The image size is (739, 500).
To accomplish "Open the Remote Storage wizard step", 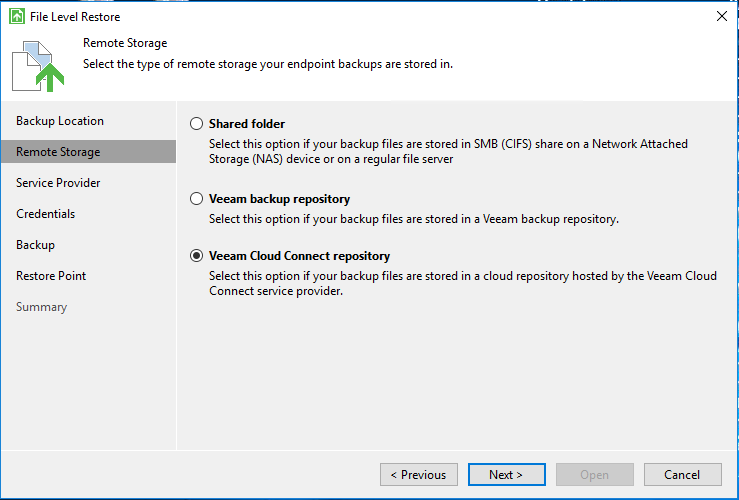I will point(89,152).
